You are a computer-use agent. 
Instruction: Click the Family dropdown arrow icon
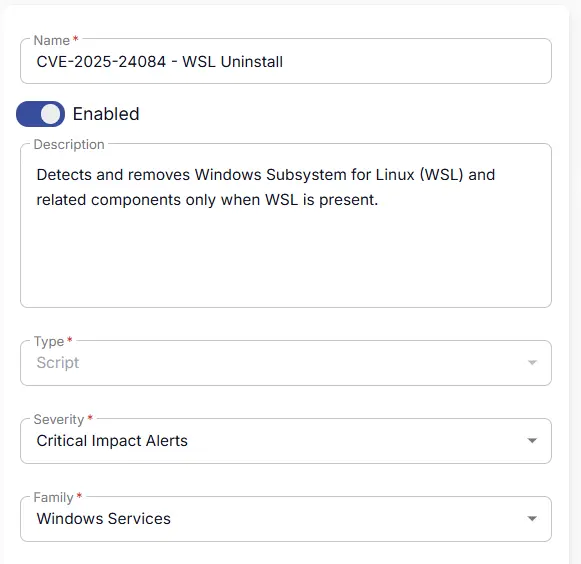tap(532, 519)
